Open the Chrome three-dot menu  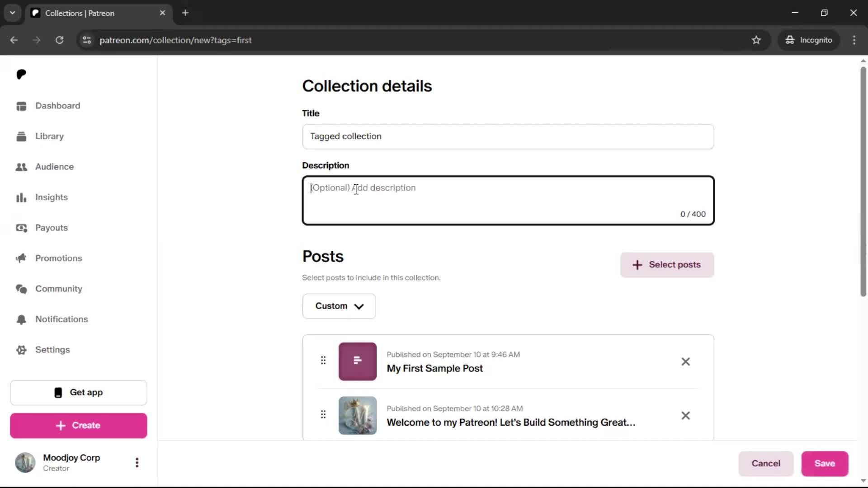(854, 40)
